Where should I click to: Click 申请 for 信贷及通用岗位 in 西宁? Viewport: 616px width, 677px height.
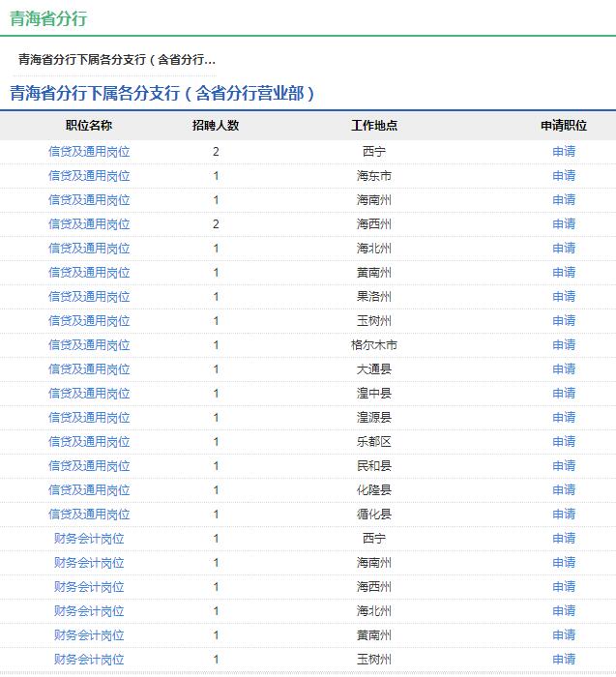pos(564,152)
